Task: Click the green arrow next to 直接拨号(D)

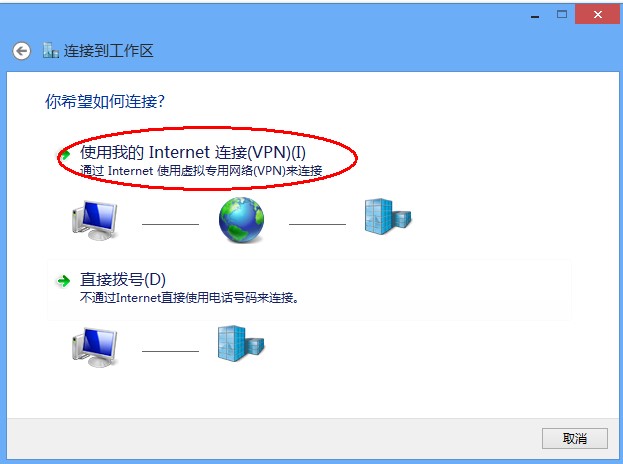Action: pos(64,281)
